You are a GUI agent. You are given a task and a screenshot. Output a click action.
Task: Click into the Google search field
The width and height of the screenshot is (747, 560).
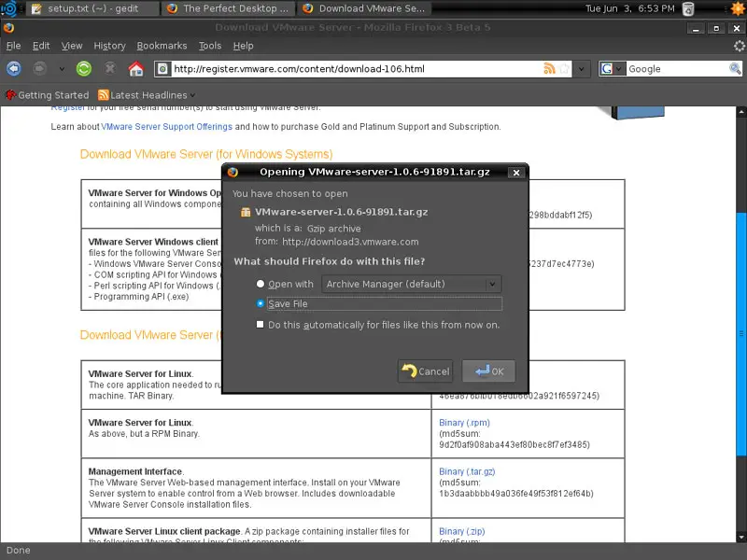672,68
